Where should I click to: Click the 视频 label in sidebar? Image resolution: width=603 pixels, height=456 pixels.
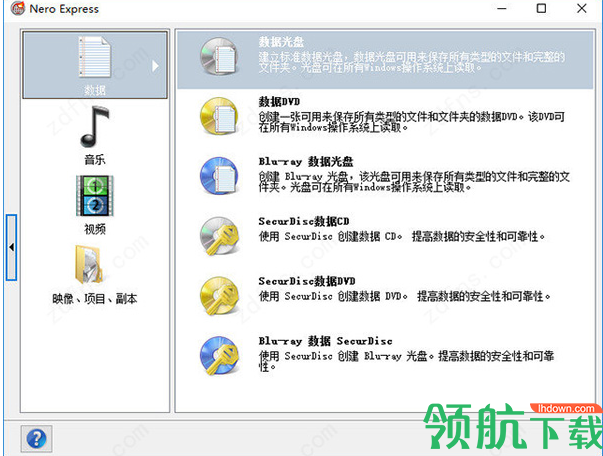[x=95, y=229]
